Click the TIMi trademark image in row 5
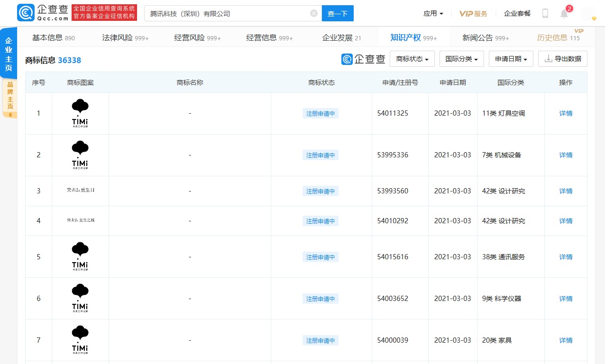This screenshot has width=605, height=364. point(80,256)
